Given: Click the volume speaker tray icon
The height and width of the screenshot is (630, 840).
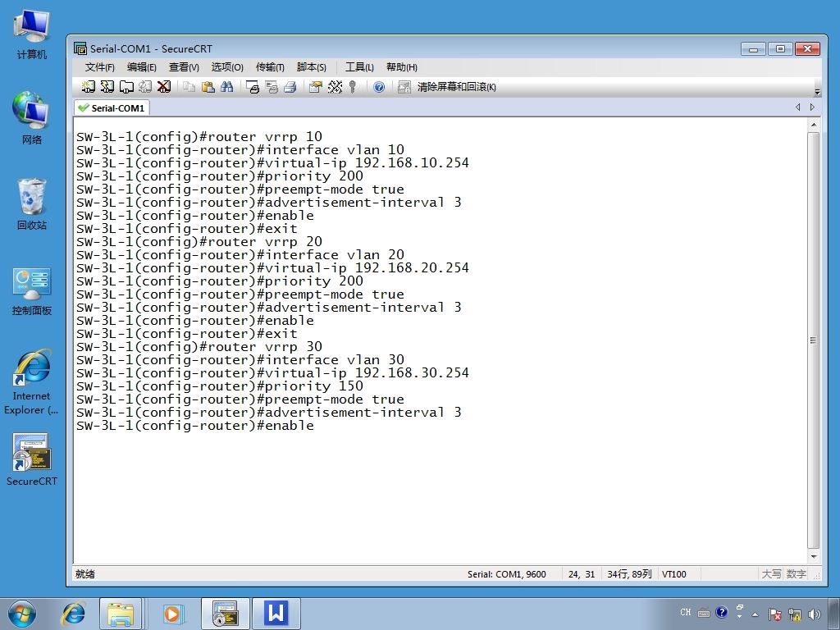Looking at the screenshot, I should (x=815, y=614).
